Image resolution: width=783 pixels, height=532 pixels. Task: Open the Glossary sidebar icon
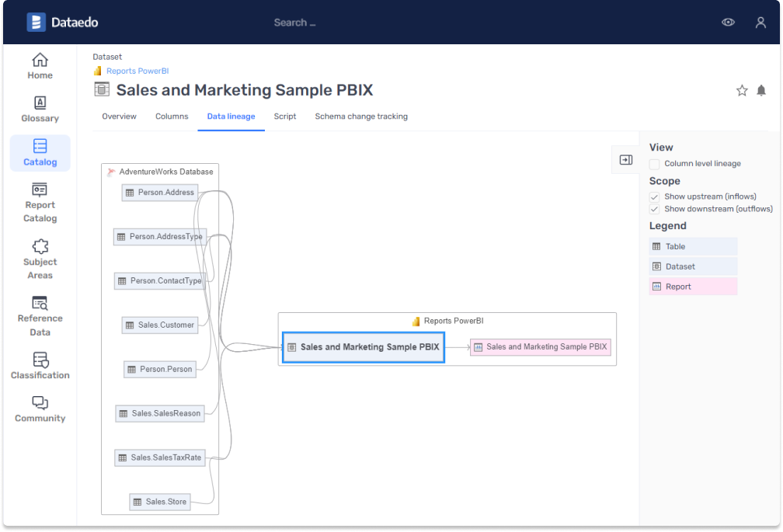click(x=40, y=103)
